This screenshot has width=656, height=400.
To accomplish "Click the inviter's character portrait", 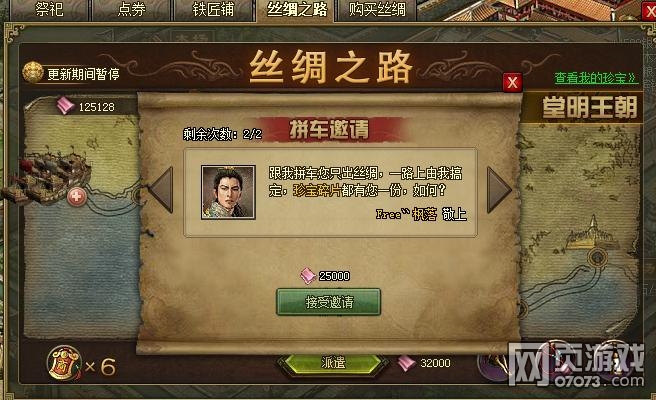I will (228, 192).
